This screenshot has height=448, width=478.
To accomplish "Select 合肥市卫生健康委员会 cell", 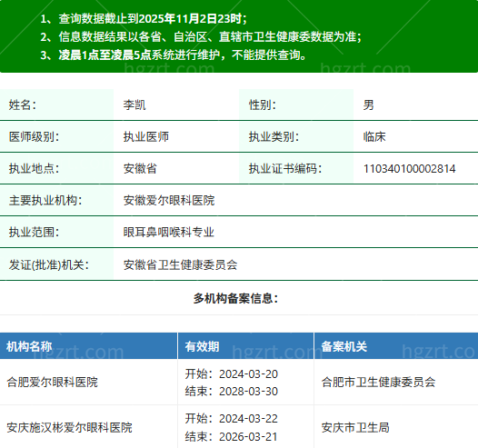I will click(x=396, y=382).
